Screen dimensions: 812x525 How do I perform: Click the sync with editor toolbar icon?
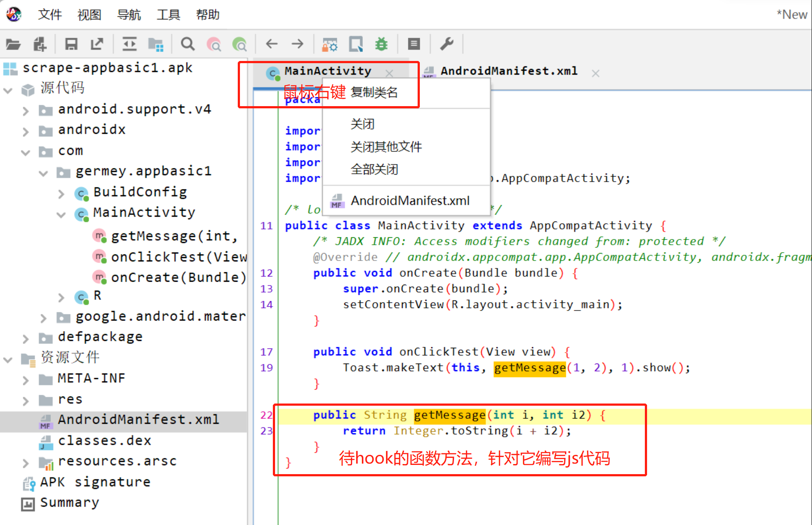[129, 44]
